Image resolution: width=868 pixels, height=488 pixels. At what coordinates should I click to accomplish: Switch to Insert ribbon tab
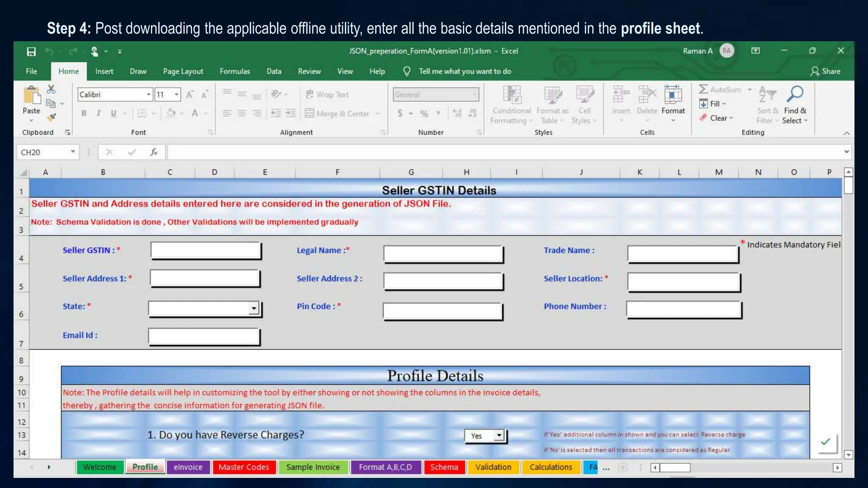click(x=104, y=71)
